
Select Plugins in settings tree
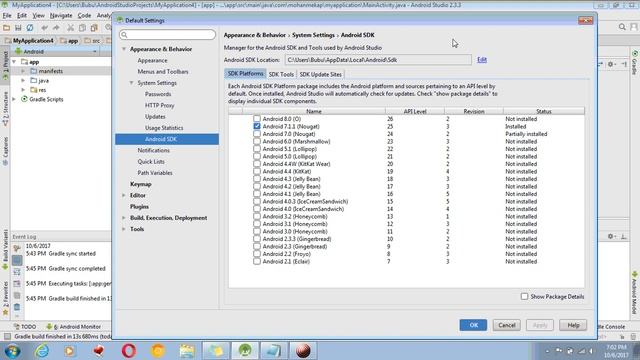[x=139, y=207]
